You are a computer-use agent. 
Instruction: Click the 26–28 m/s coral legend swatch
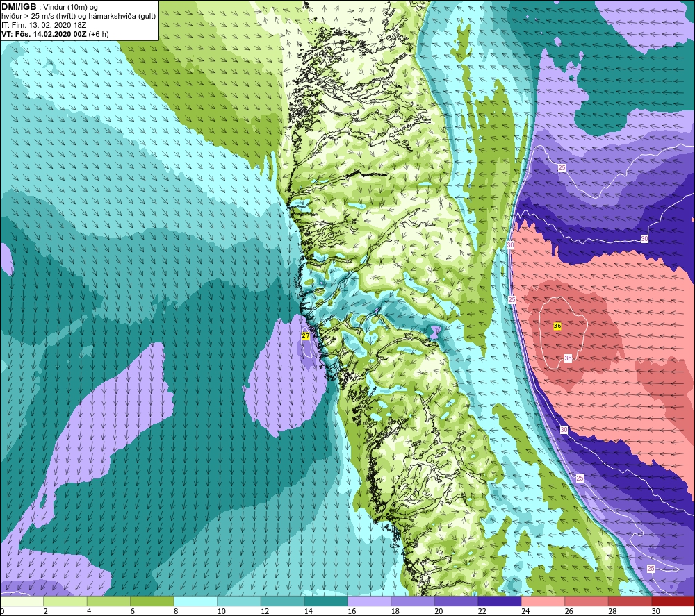click(x=587, y=601)
